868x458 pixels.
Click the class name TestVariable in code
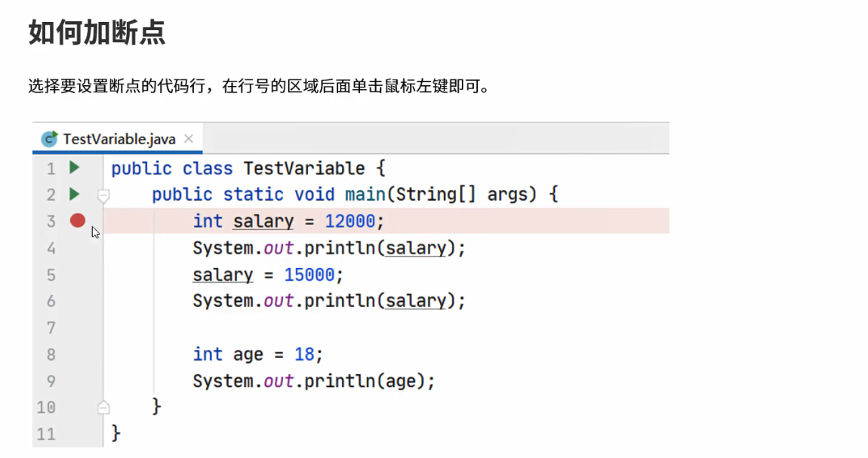[x=304, y=168]
